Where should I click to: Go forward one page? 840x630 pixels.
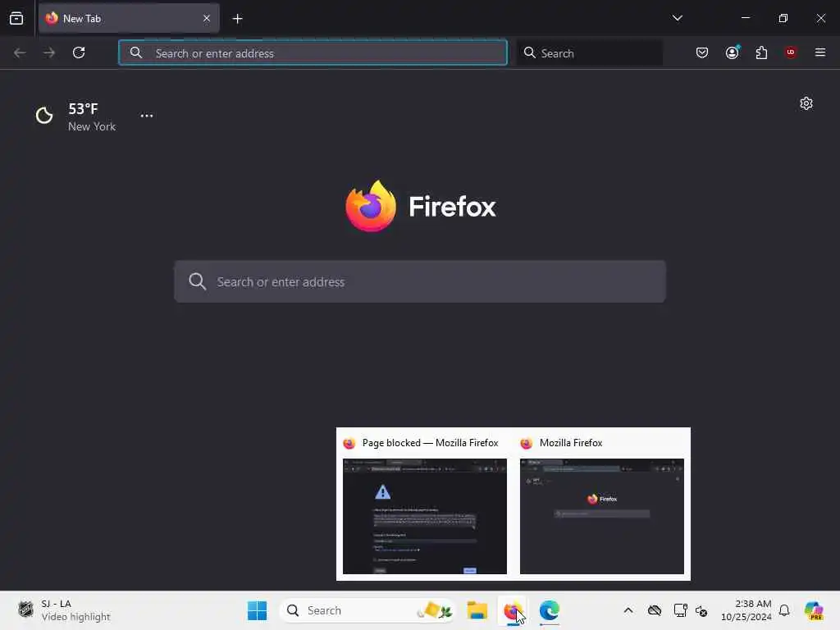[49, 52]
